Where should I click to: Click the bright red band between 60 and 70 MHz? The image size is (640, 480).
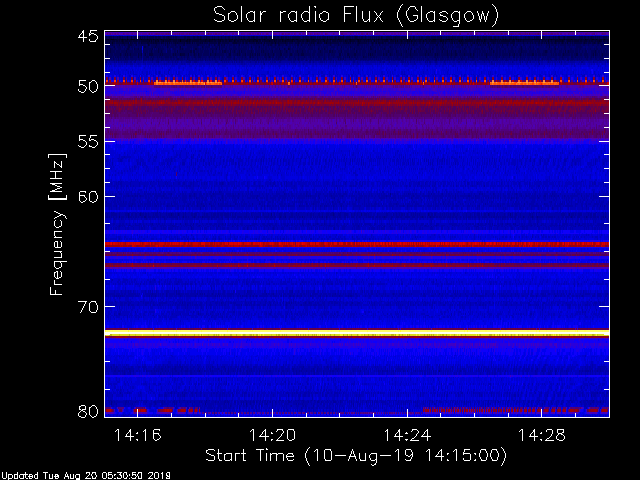[357, 244]
